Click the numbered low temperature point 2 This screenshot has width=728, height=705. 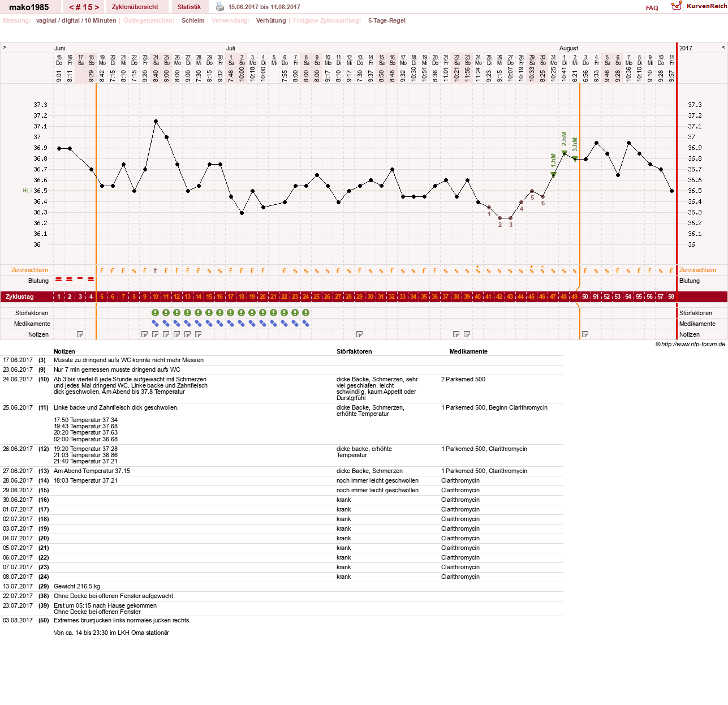(x=499, y=218)
